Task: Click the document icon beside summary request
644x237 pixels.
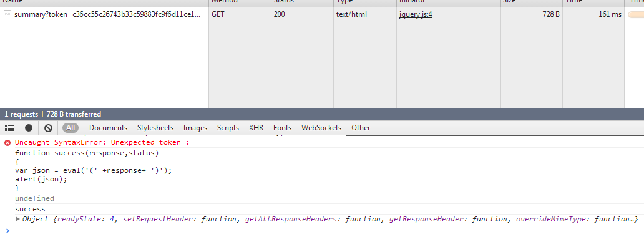Action: pos(7,15)
